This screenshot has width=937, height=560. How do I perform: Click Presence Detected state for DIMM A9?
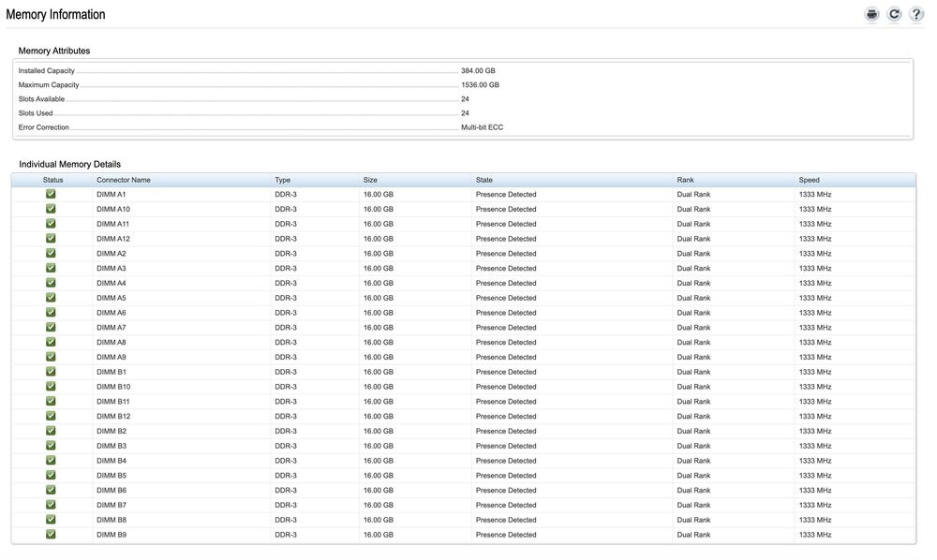(x=506, y=357)
